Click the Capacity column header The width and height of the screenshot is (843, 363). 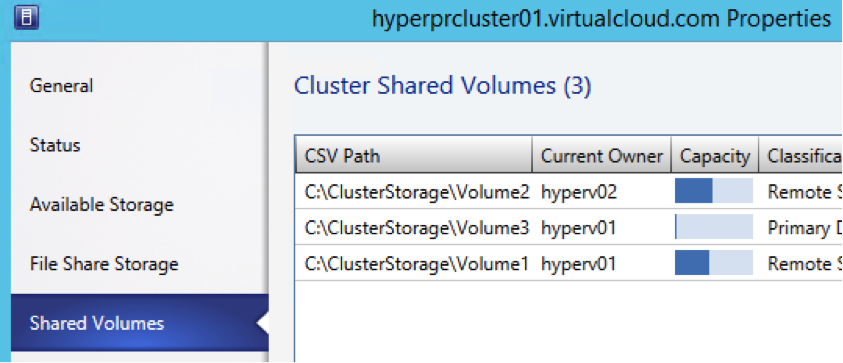(715, 156)
